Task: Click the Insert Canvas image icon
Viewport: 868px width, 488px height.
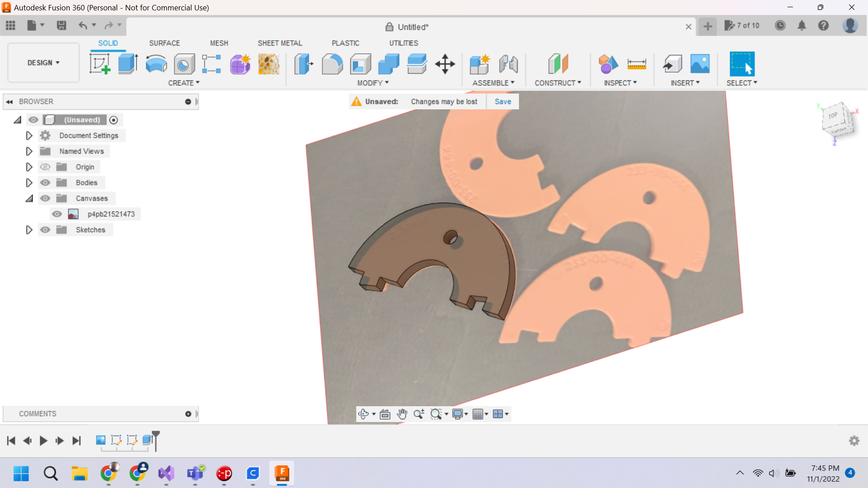Action: (x=700, y=64)
